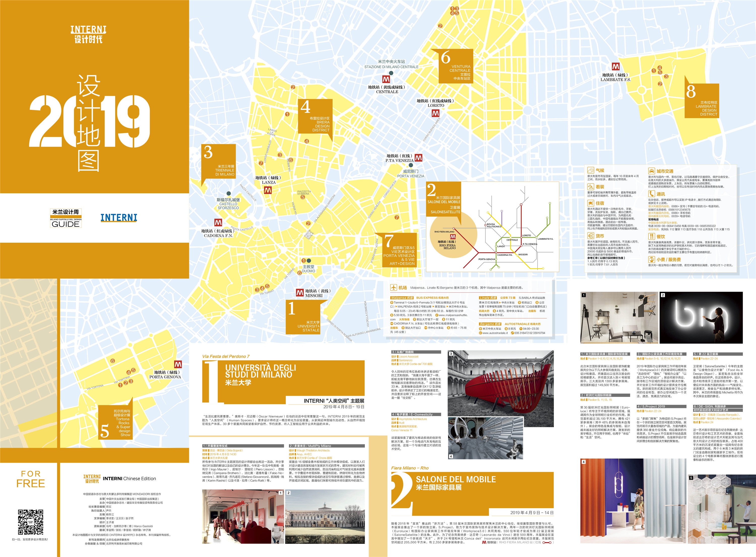Screen dimensions: 756x557
Task: Click the metro M icon next to MISSORI
Action: coord(300,293)
